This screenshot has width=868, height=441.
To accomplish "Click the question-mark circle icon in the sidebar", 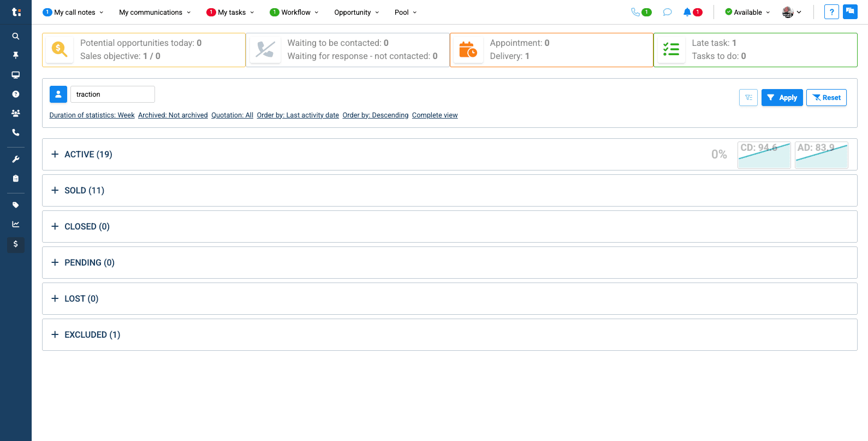I will (x=16, y=94).
